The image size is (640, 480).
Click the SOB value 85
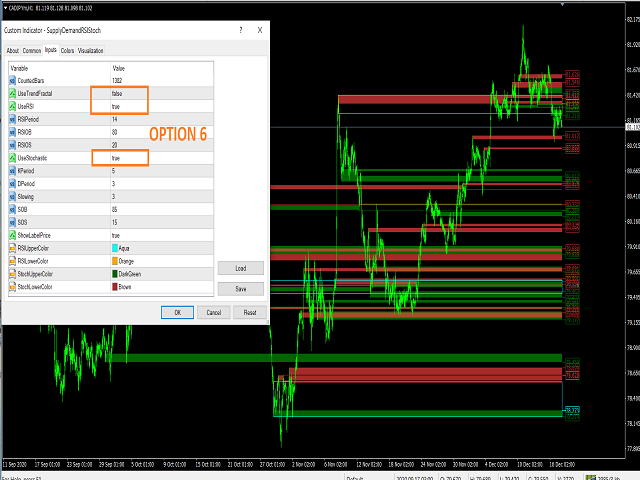115,210
